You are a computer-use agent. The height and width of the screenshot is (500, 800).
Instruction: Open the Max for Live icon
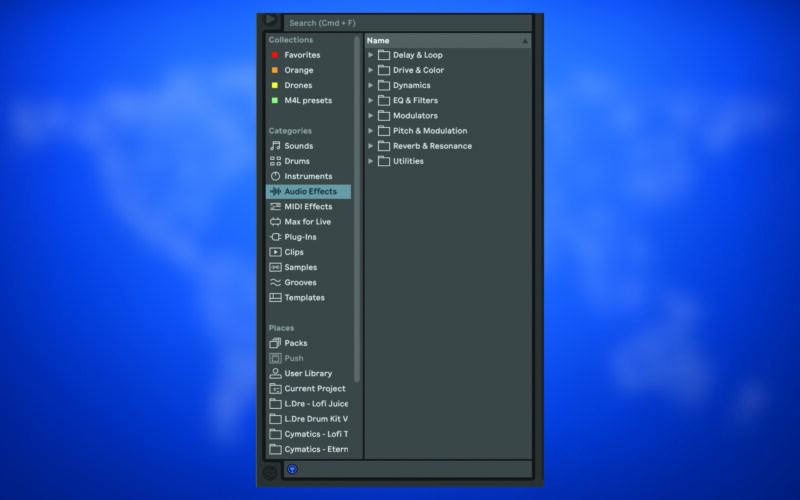coord(276,222)
